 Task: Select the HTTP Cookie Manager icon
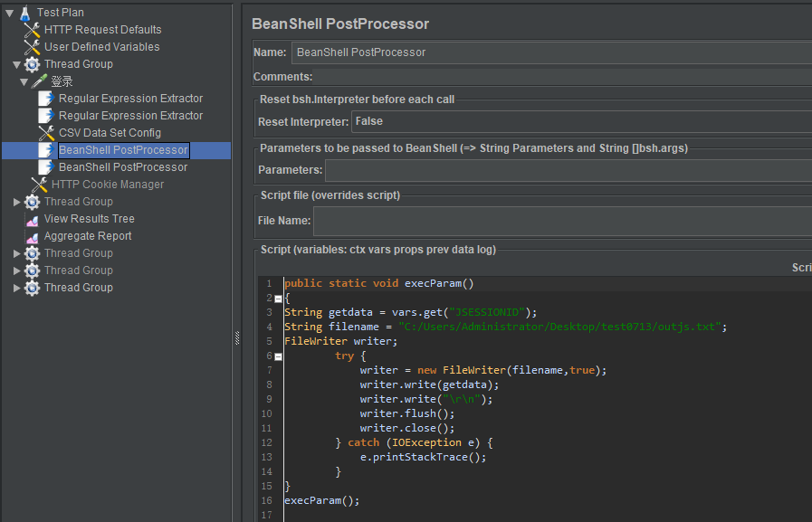[x=39, y=185]
